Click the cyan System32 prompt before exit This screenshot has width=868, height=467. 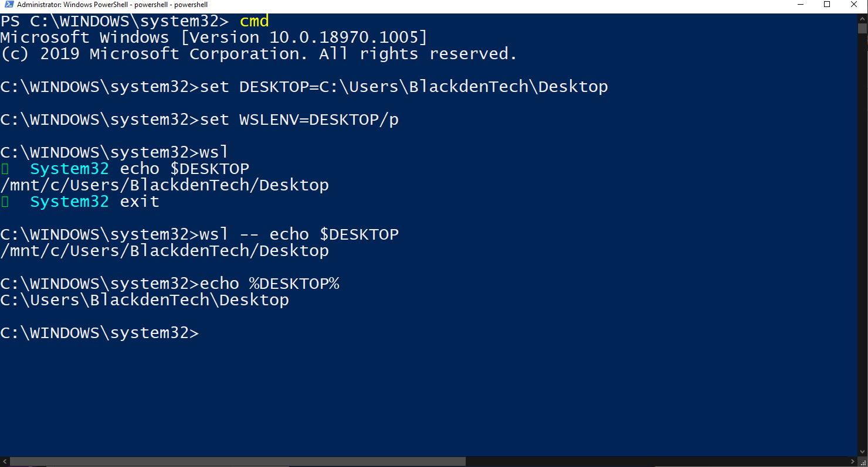[x=69, y=202]
